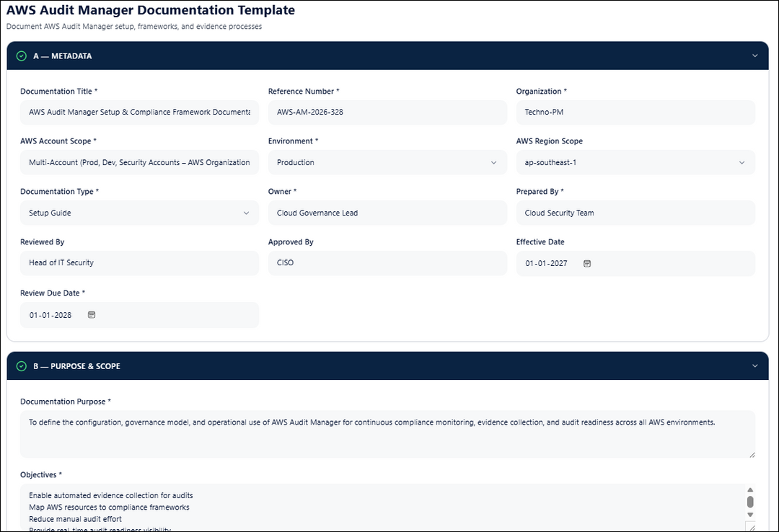Click the Effective Date value 01-01-2027
Image resolution: width=779 pixels, height=532 pixels.
(546, 263)
